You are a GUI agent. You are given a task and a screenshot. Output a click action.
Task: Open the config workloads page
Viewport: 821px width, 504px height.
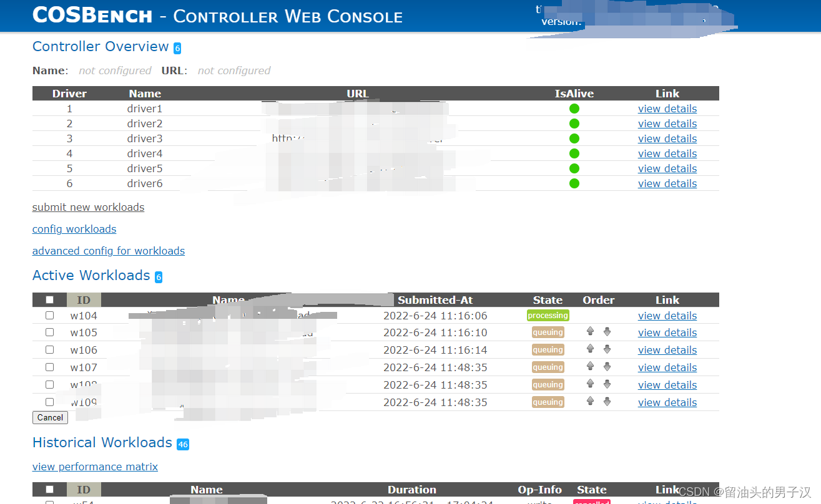[x=74, y=229]
